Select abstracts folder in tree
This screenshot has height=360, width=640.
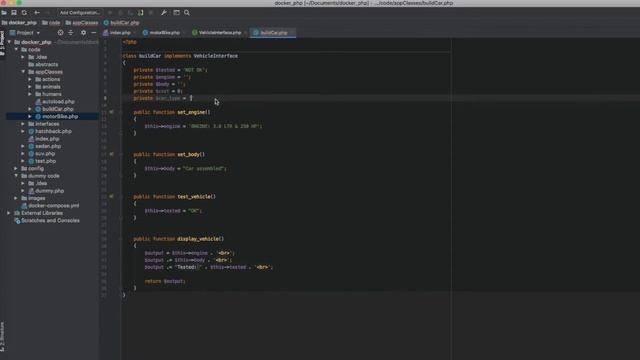click(x=43, y=64)
